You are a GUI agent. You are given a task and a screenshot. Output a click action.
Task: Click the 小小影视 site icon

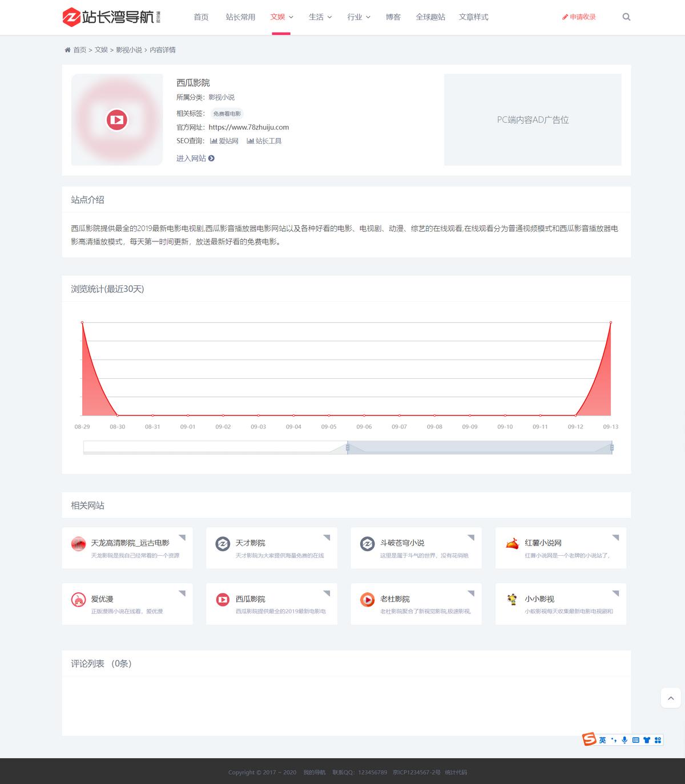click(x=512, y=600)
